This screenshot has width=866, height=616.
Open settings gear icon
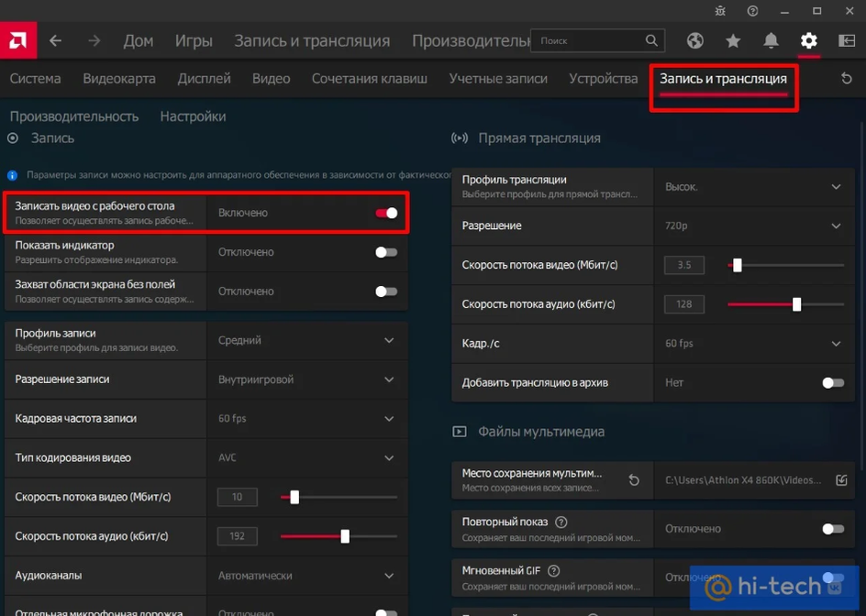tap(808, 40)
